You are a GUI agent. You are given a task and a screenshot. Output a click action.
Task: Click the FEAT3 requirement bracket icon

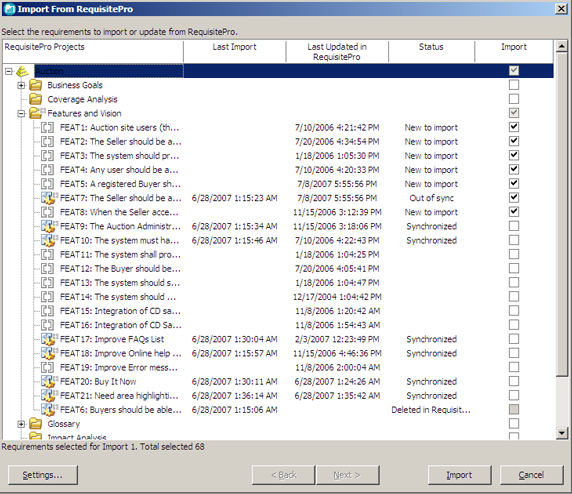tap(47, 156)
